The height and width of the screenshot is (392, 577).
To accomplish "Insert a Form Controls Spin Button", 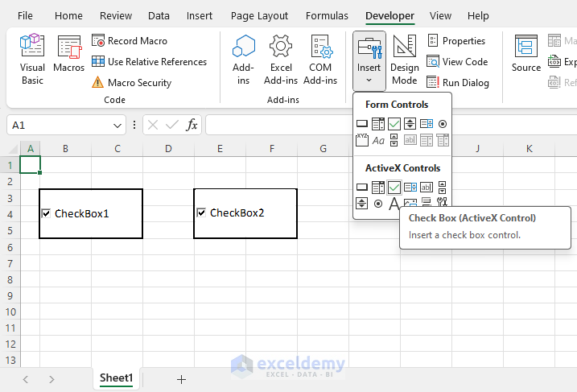I will coord(410,124).
